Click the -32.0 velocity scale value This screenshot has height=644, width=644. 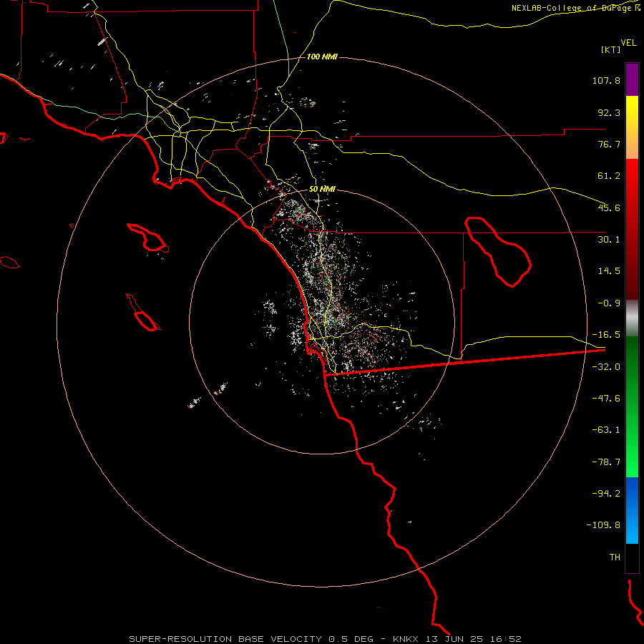tap(606, 367)
